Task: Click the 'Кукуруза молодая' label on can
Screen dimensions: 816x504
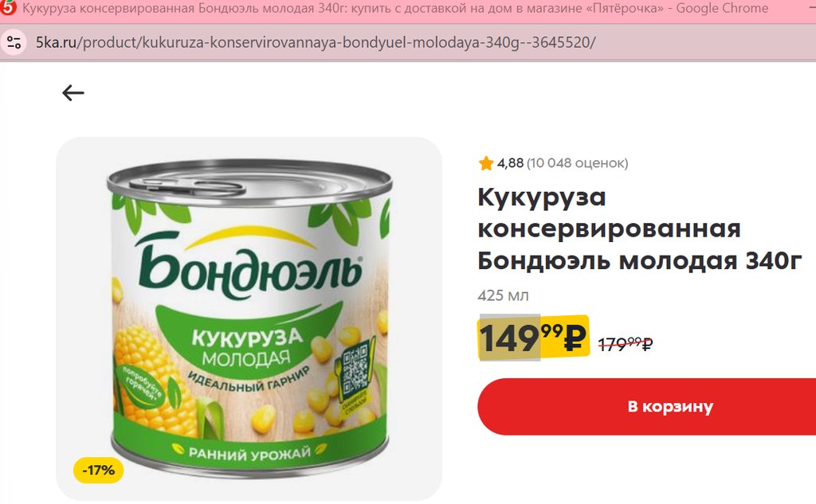Action: tap(247, 347)
